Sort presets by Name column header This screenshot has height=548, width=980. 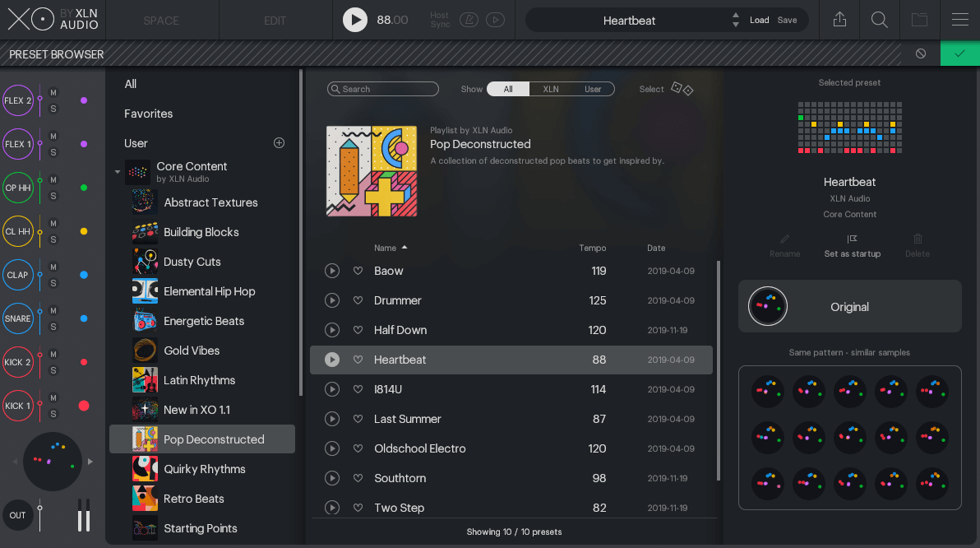point(386,248)
